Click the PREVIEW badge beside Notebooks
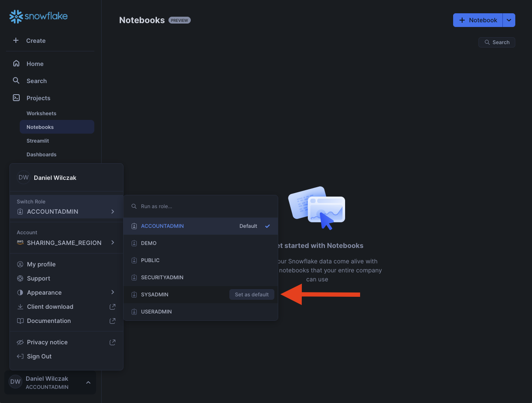 180,20
